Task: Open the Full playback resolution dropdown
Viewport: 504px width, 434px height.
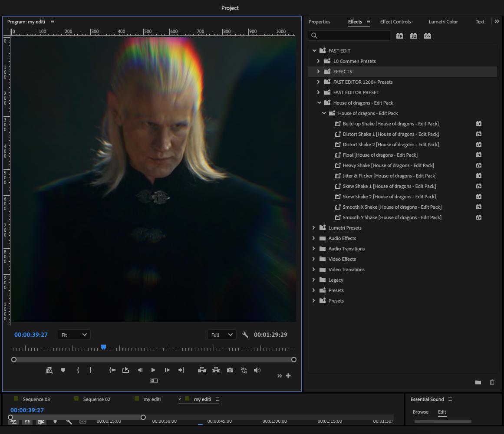Action: 222,335
